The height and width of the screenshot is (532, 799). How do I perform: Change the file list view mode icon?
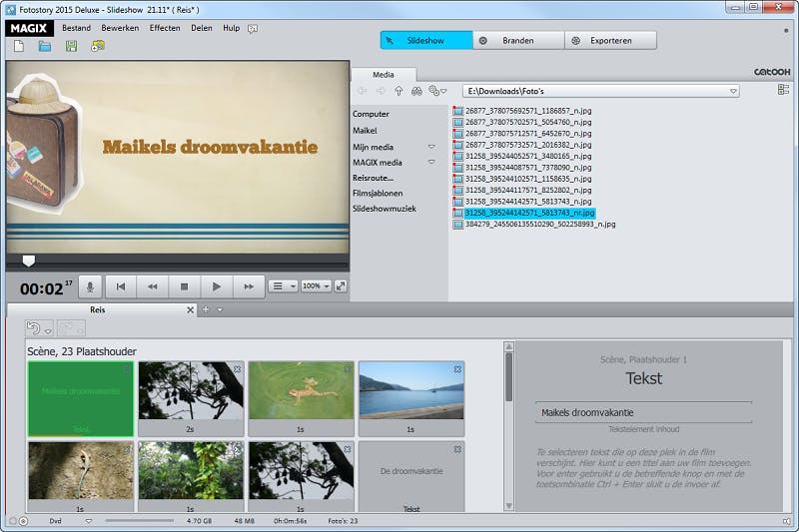(x=783, y=90)
